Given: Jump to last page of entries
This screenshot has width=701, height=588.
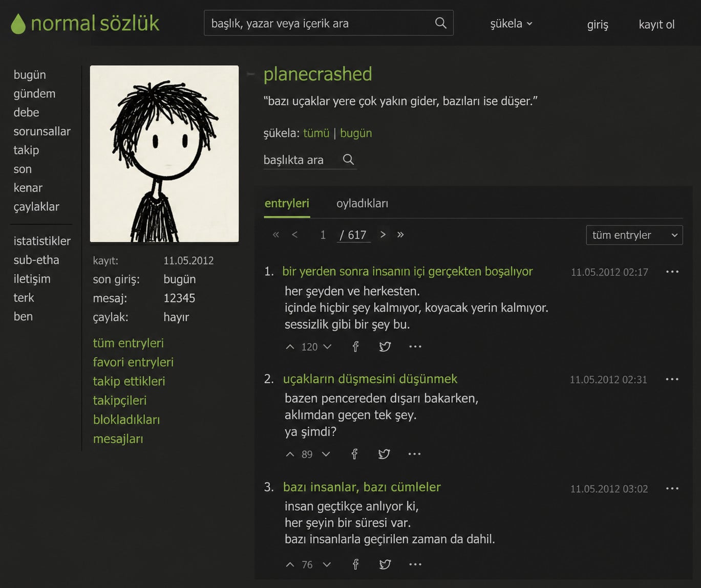Looking at the screenshot, I should click(400, 234).
